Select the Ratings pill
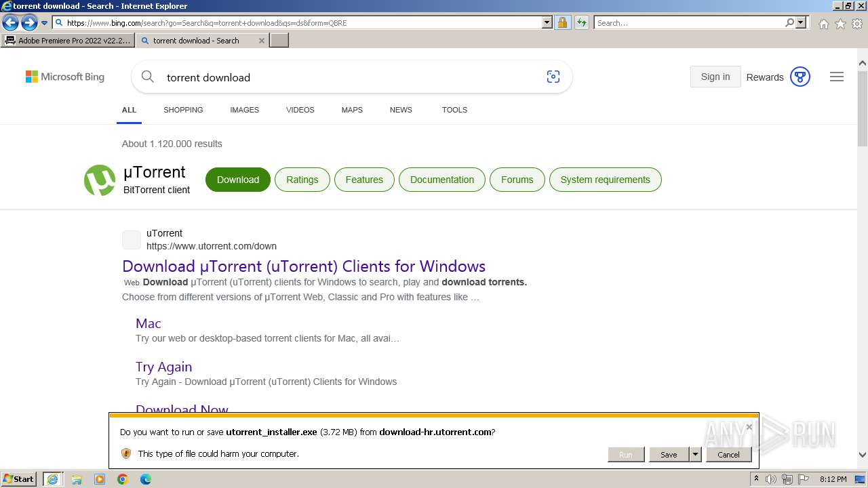 (x=302, y=180)
